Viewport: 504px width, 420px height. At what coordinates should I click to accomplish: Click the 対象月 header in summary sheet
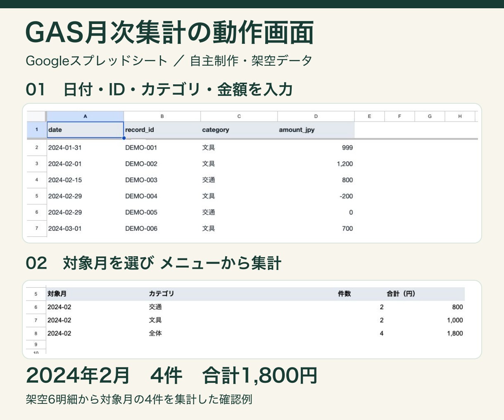(x=97, y=294)
